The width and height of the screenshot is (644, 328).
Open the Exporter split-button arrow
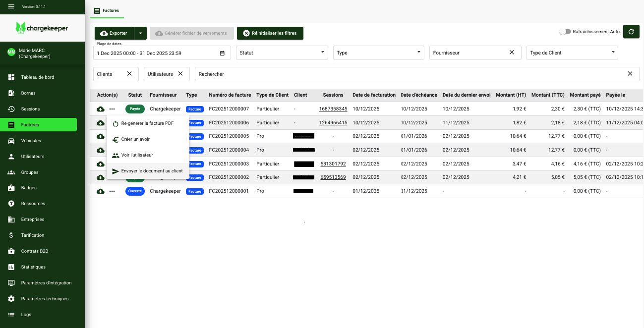140,33
